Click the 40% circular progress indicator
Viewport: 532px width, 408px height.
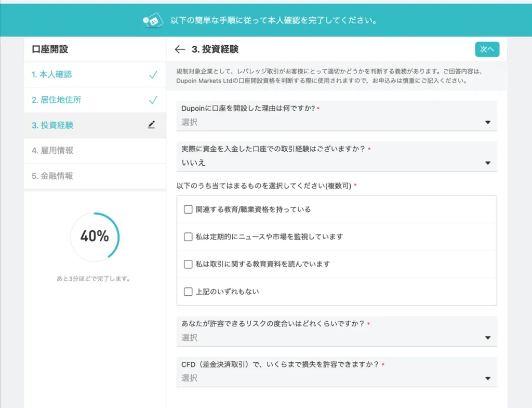pyautogui.click(x=95, y=236)
